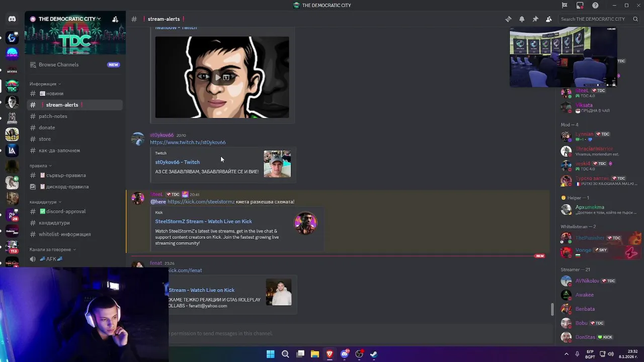Image resolution: width=644 pixels, height=362 pixels.
Task: Open SteelStormZ Stream - Watch Live on Kick
Action: [x=203, y=221]
